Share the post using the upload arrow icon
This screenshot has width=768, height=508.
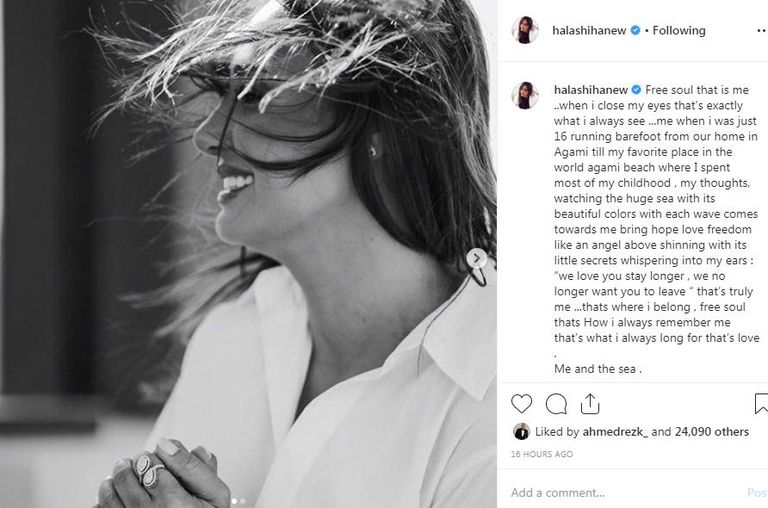(x=590, y=404)
